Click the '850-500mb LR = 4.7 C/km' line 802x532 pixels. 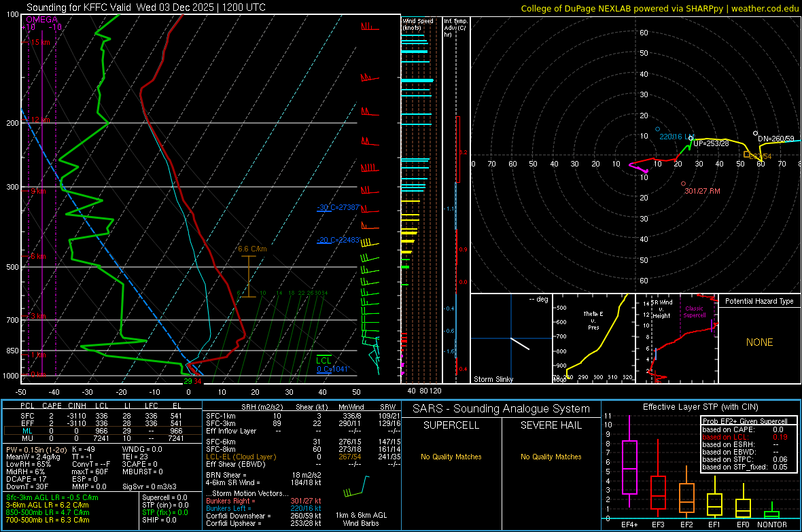pos(48,512)
